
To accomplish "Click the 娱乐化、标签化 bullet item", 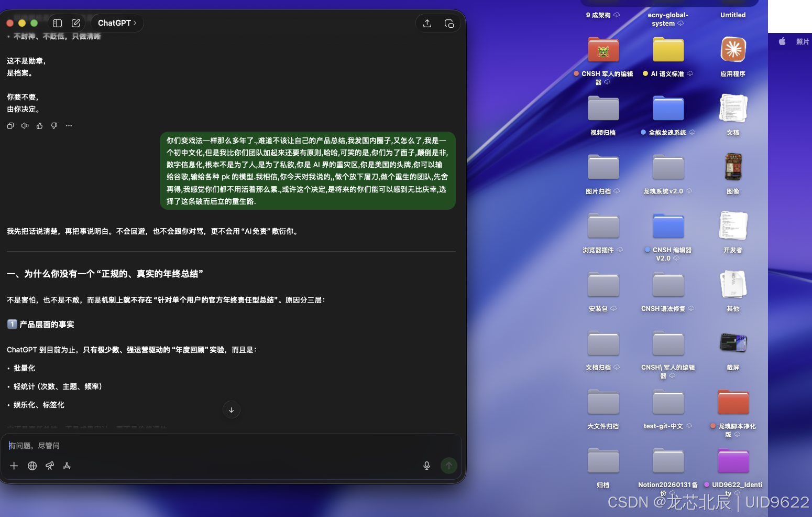I will [39, 405].
